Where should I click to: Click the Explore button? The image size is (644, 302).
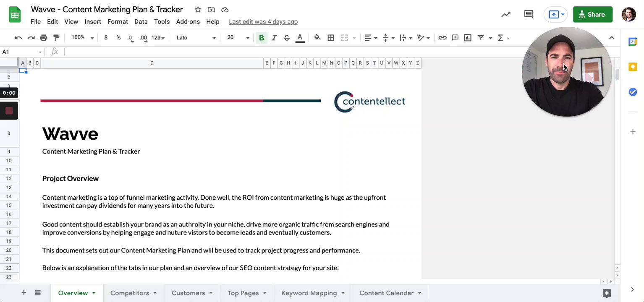pos(606,293)
